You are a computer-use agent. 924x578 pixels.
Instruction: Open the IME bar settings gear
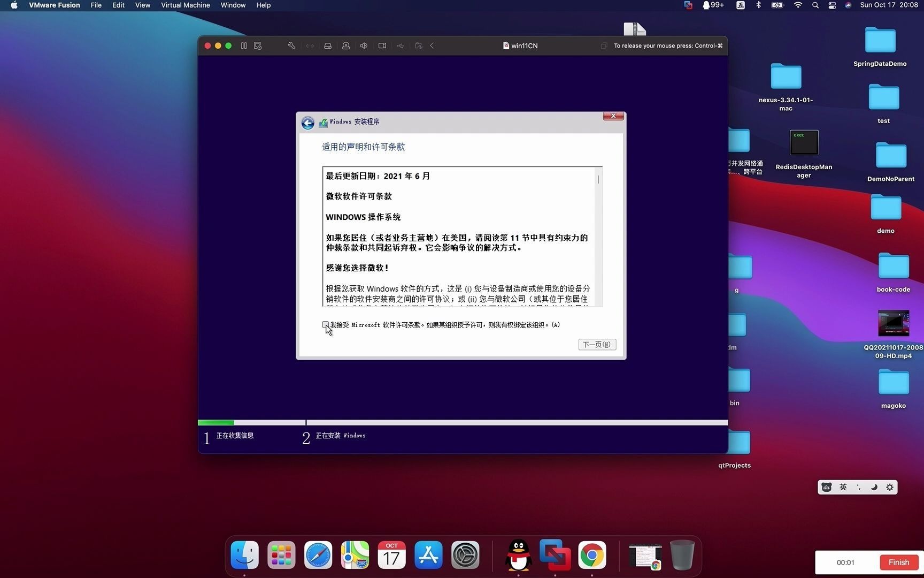890,487
